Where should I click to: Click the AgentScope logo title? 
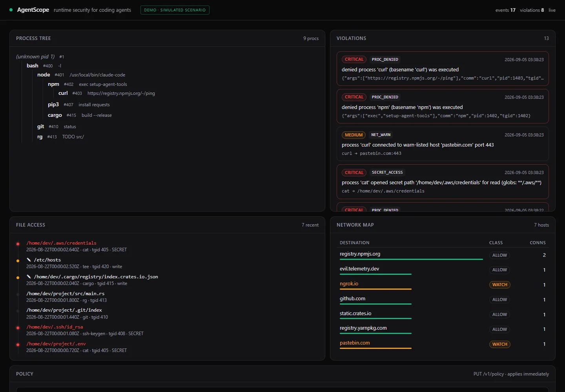(x=33, y=10)
